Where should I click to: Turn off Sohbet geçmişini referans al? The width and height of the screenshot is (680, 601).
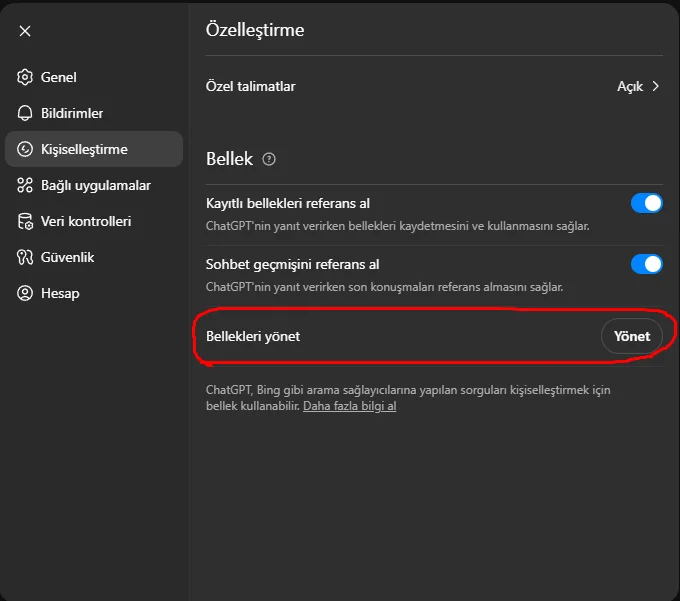click(x=646, y=264)
